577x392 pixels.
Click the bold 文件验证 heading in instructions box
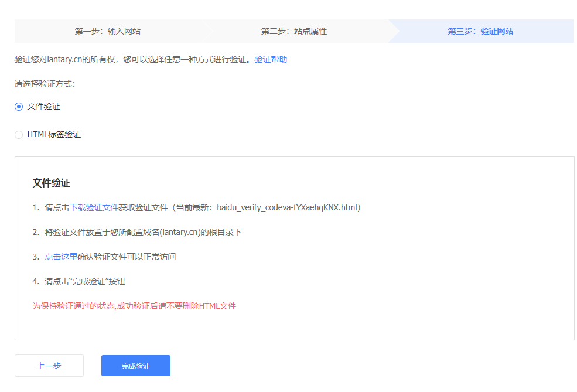[51, 183]
